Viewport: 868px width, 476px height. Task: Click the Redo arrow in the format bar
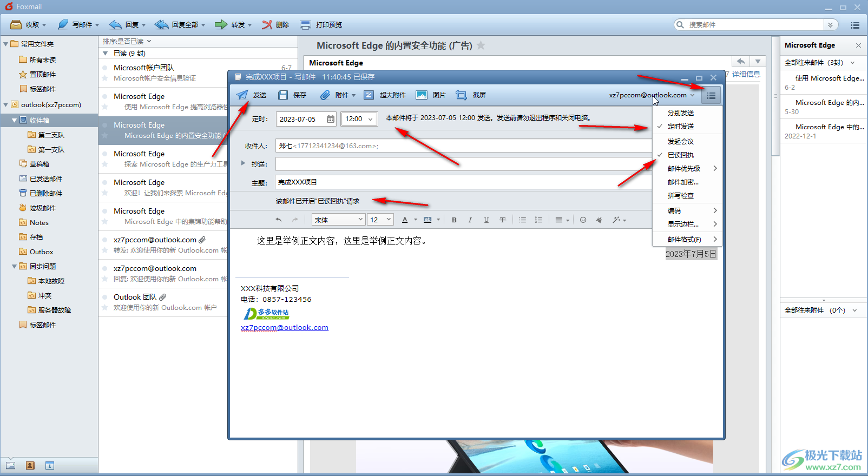point(295,220)
